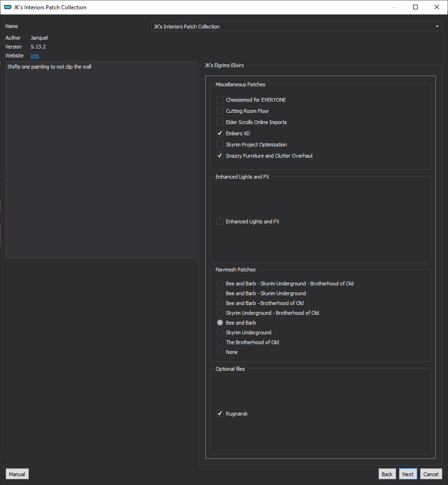Return to previous page with Back
The height and width of the screenshot is (485, 448).
click(x=387, y=474)
